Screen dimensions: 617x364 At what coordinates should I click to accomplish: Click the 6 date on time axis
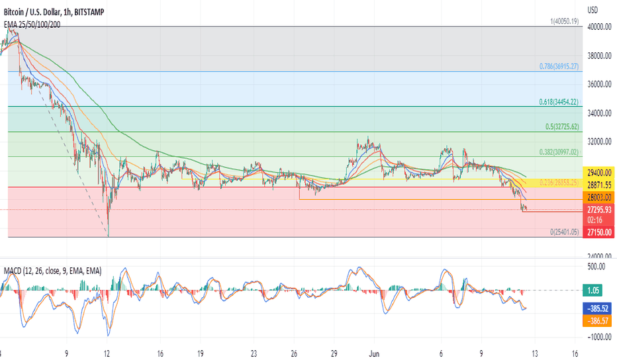click(441, 354)
